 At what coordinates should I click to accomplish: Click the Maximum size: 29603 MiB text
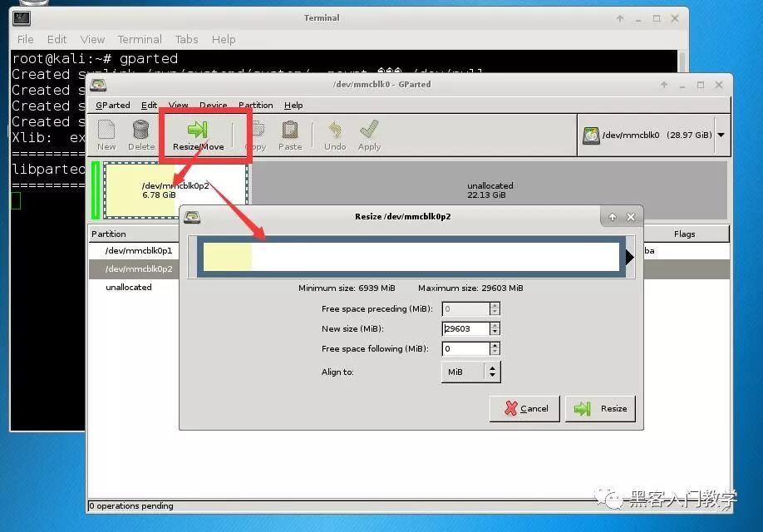coord(470,288)
